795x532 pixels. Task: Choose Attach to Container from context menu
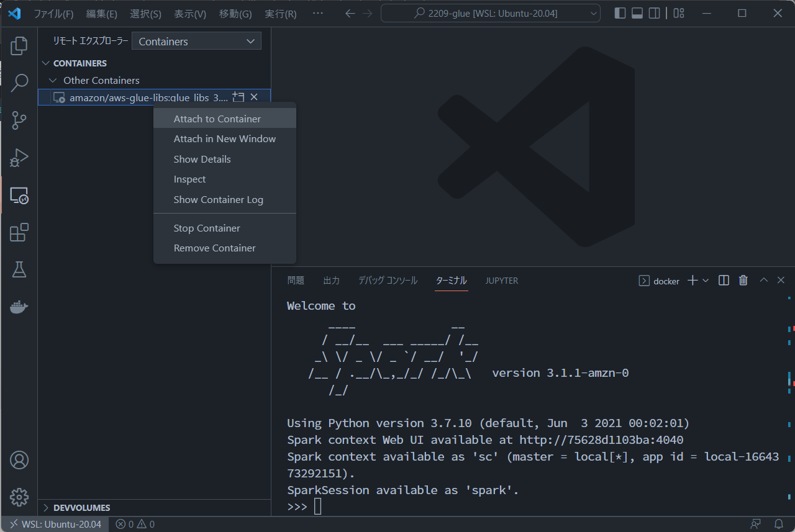[x=217, y=119]
